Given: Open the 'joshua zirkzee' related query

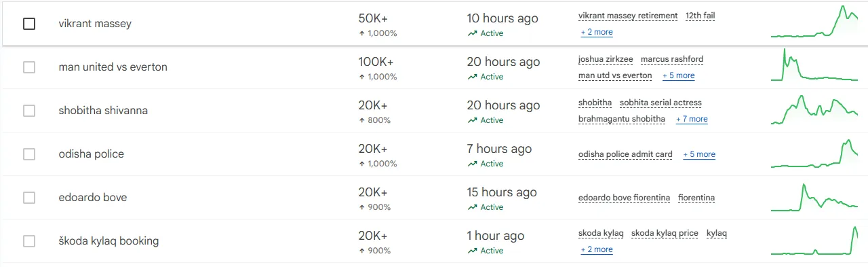Looking at the screenshot, I should pyautogui.click(x=606, y=59).
